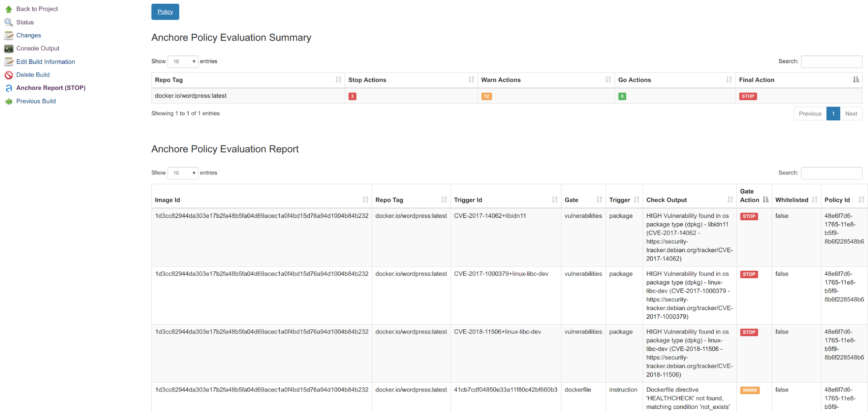Screen dimensions: 868x412
Task: Open Anchore Report (STOP) link
Action: click(51, 88)
